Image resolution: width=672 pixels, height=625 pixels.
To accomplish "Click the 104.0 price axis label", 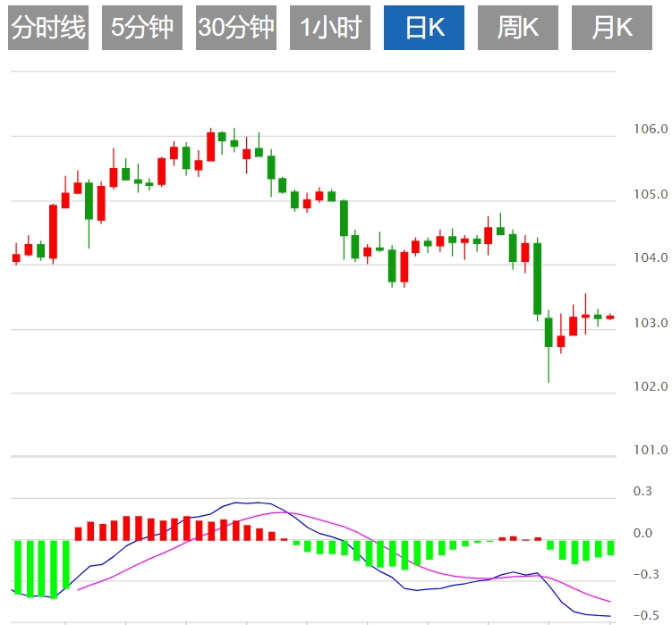I will (x=651, y=258).
